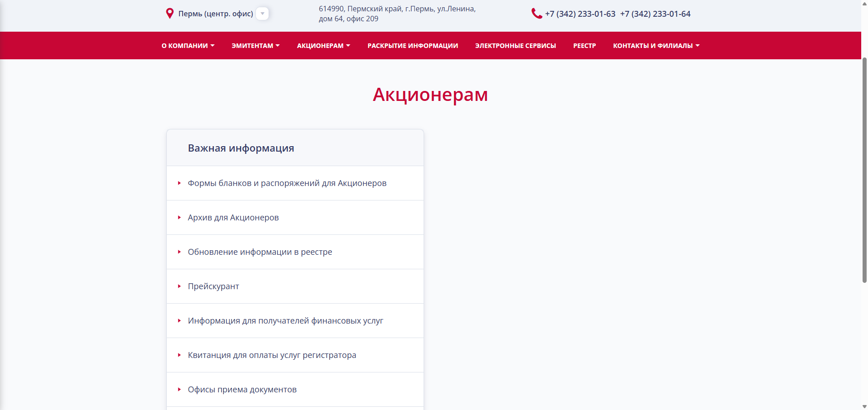Click the arrow bullet beside Офисы приема документов
The height and width of the screenshot is (410, 868).
(x=179, y=390)
